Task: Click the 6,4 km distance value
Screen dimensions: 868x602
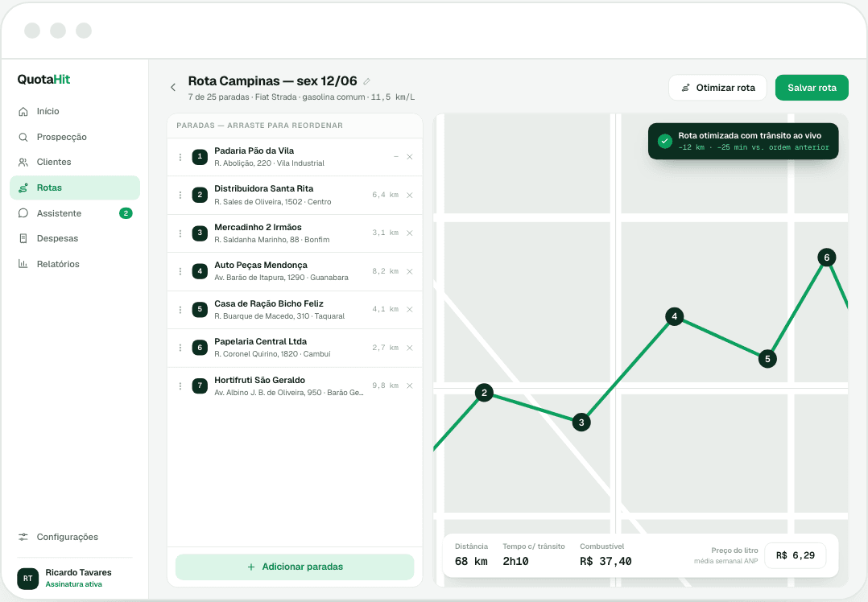Action: 385,195
